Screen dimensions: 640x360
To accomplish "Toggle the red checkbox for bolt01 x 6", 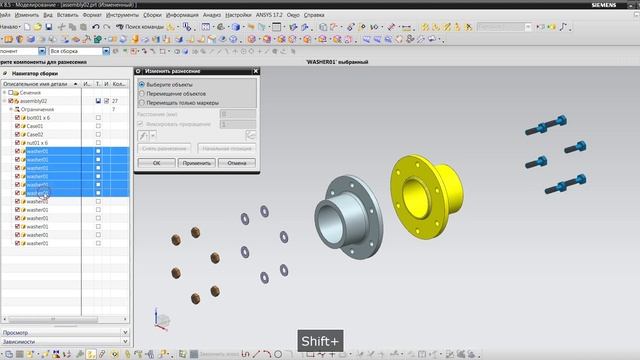I will point(17,118).
